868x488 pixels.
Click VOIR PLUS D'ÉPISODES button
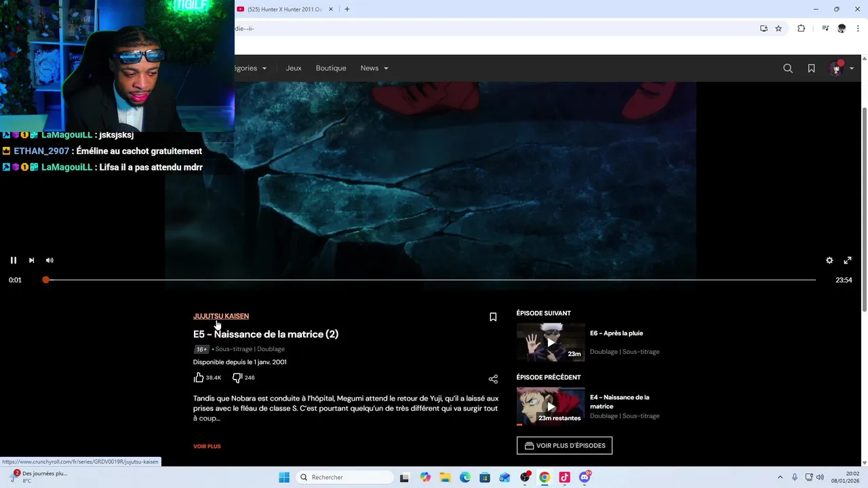(564, 446)
